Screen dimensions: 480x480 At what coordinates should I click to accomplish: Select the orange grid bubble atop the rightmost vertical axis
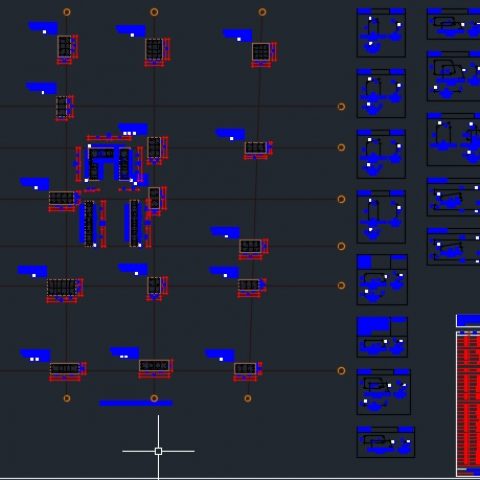(x=262, y=12)
